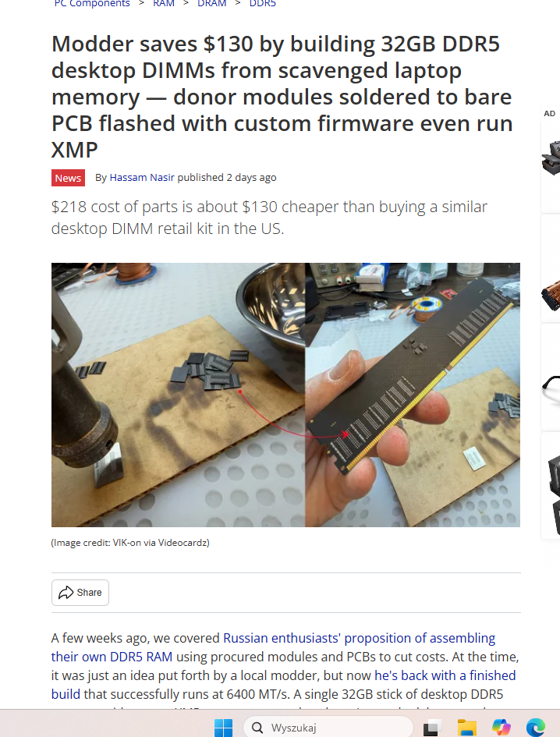Click the share arrow icon
Image resolution: width=560 pixels, height=737 pixels.
(66, 592)
